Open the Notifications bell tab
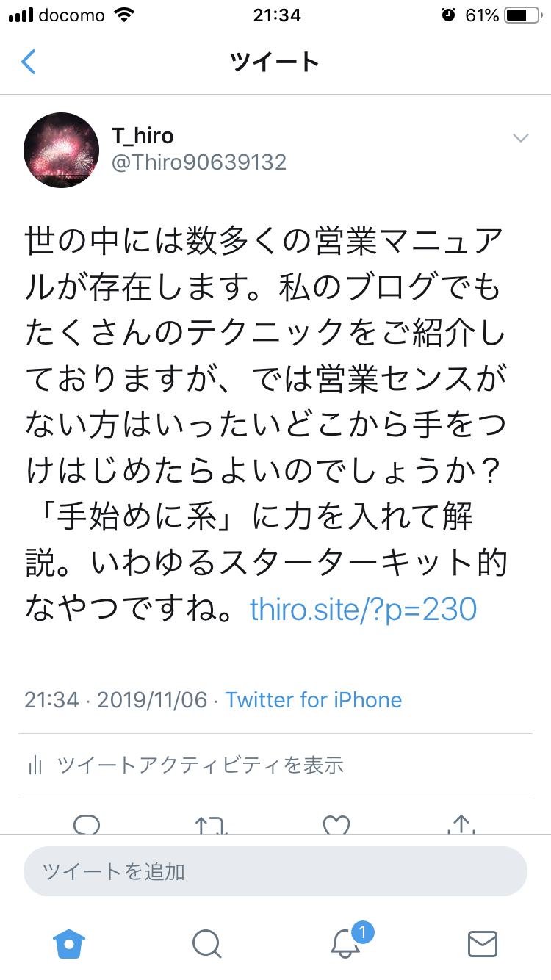 [x=345, y=943]
